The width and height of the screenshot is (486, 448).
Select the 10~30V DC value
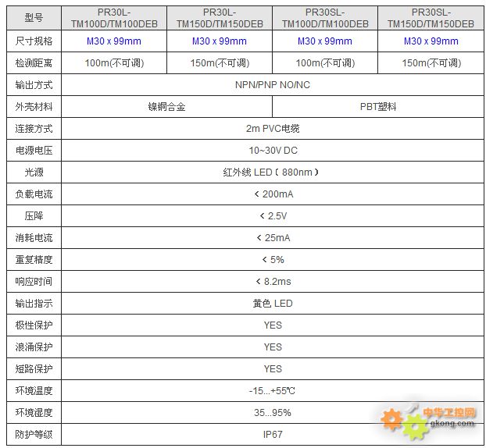click(x=273, y=151)
